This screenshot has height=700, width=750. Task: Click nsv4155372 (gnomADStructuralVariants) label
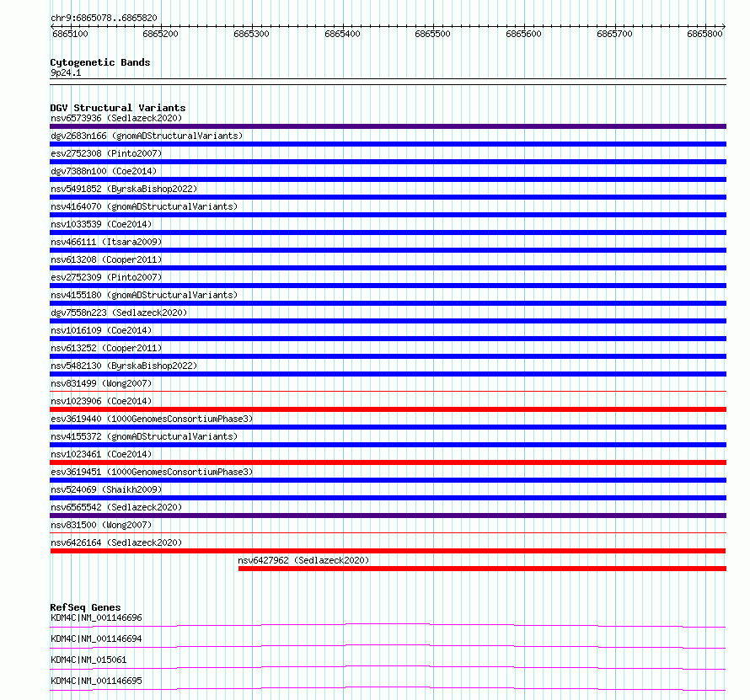coord(144,436)
